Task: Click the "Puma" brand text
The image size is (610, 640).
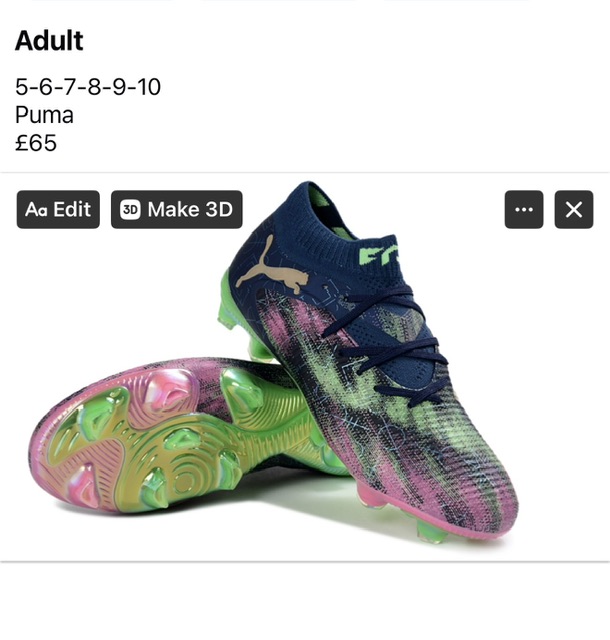Action: [44, 115]
